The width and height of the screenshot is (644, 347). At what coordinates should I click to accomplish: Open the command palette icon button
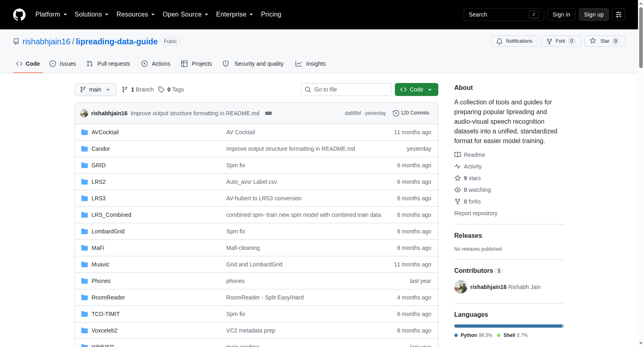point(619,15)
